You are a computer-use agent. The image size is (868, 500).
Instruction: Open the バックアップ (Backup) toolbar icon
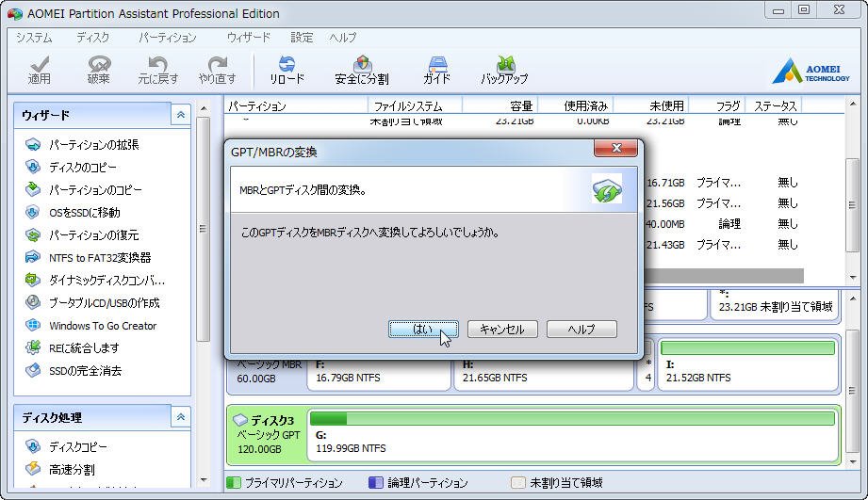pyautogui.click(x=504, y=71)
